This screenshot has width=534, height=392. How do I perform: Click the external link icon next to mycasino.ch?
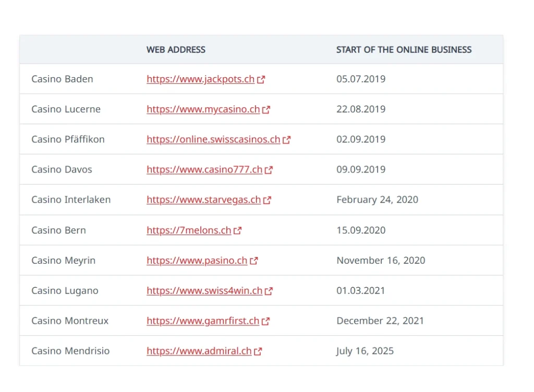(x=266, y=109)
